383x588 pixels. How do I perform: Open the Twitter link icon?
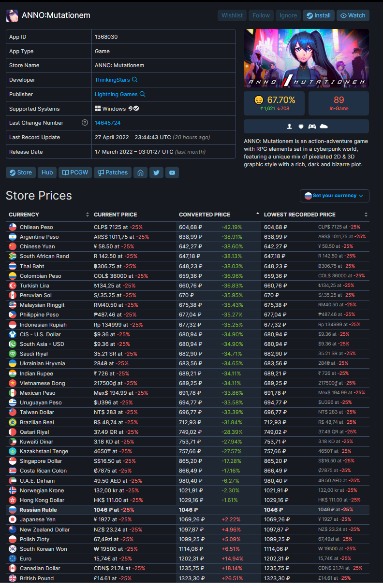156,172
